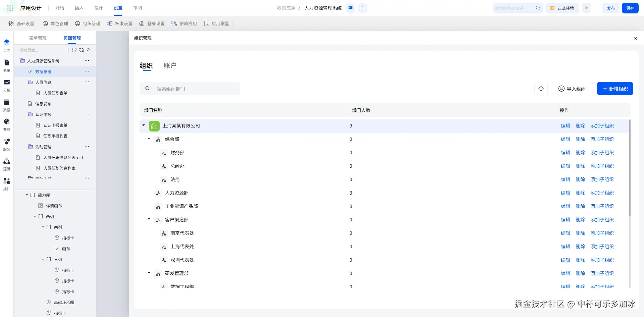Open more options for 数据总览
The width and height of the screenshot is (644, 317).
[87, 71]
